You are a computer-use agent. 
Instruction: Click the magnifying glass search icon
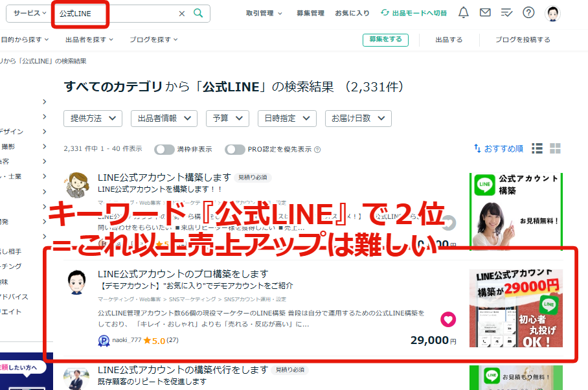point(198,13)
